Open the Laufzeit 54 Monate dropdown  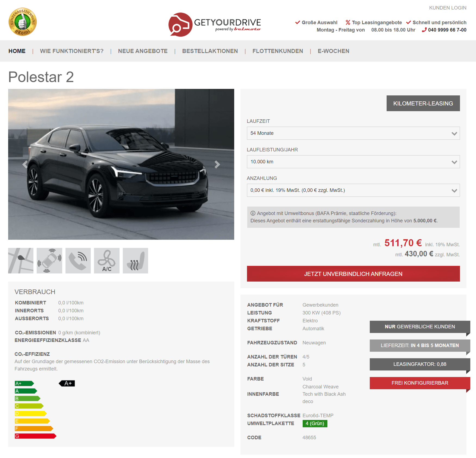(x=353, y=133)
